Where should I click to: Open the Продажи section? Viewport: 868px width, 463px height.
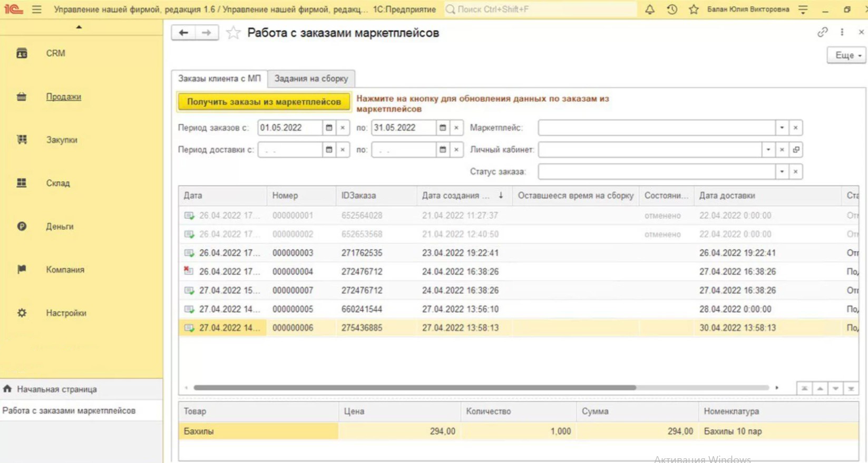tap(63, 97)
